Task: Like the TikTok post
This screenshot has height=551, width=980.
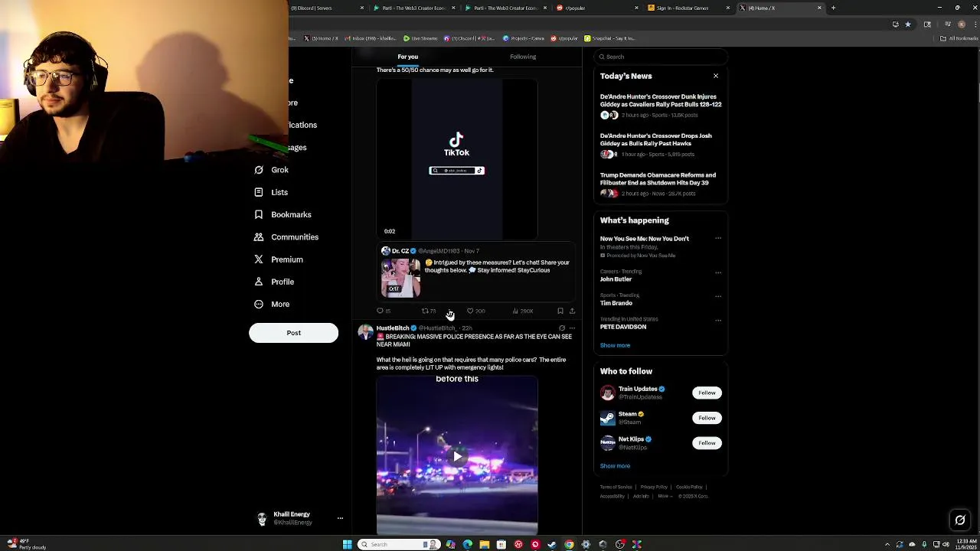Action: point(475,311)
